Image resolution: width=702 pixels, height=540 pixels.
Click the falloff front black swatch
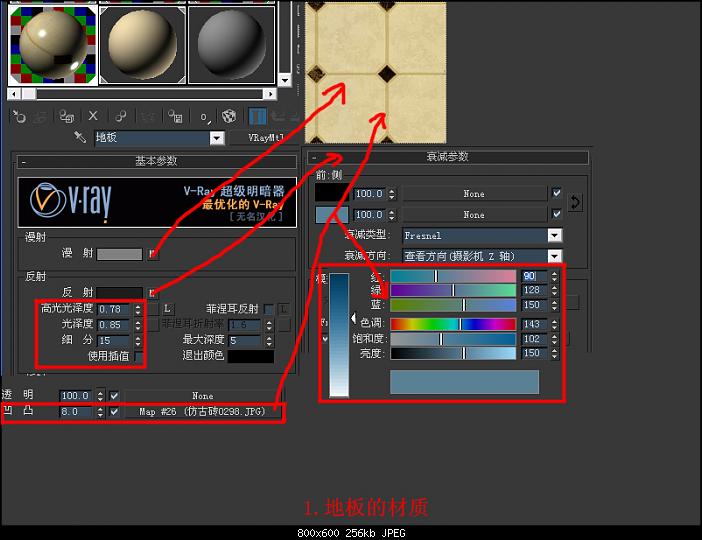point(332,193)
